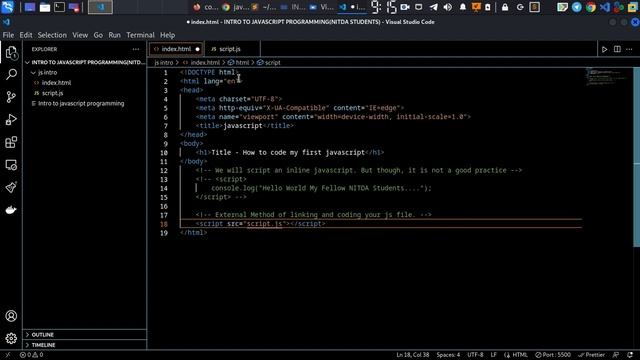The width and height of the screenshot is (640, 360).
Task: Open the Extensions view
Action: tap(11, 142)
